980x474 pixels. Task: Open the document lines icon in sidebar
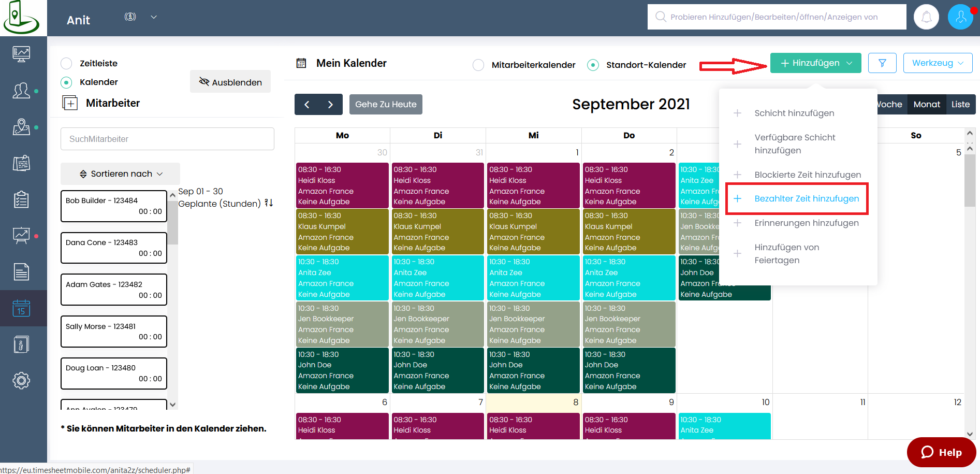(x=21, y=272)
